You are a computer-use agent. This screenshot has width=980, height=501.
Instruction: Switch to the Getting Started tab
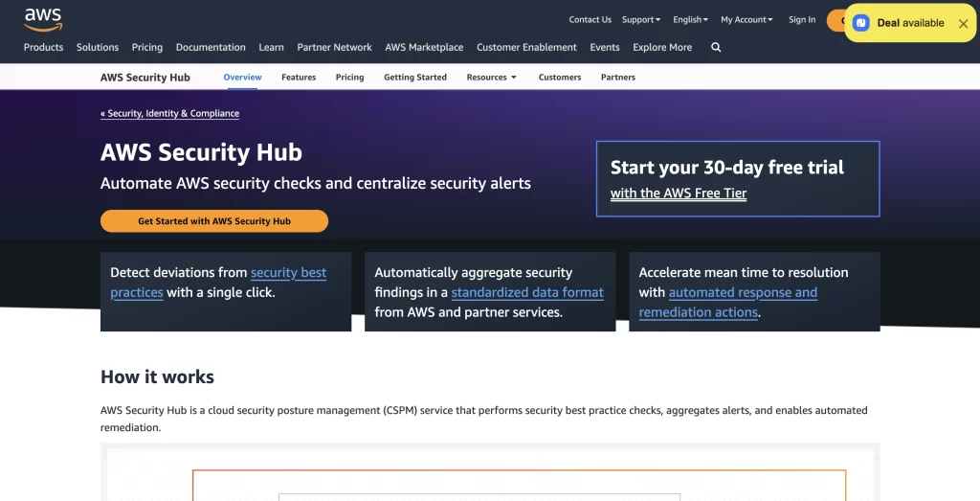[415, 77]
